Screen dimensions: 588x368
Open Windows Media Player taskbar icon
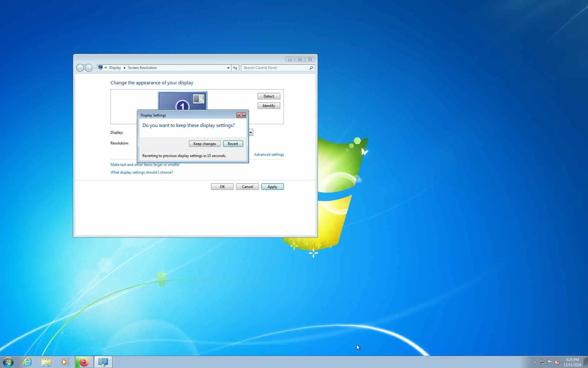(65, 362)
